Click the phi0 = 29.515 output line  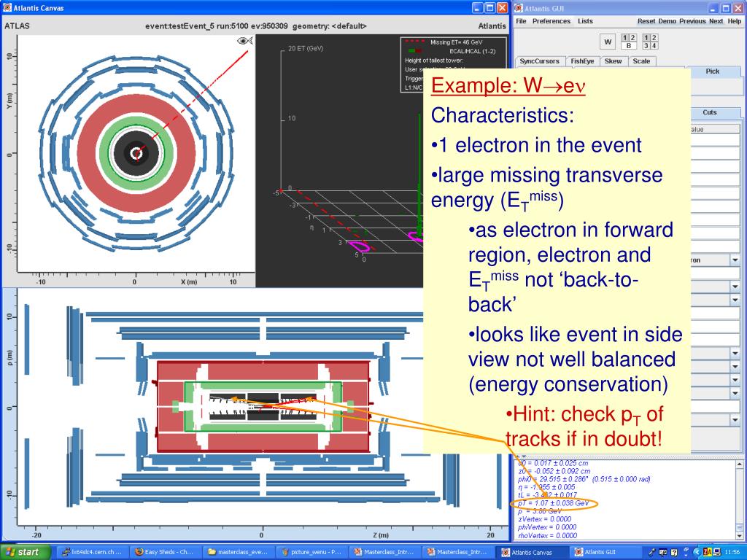click(584, 479)
